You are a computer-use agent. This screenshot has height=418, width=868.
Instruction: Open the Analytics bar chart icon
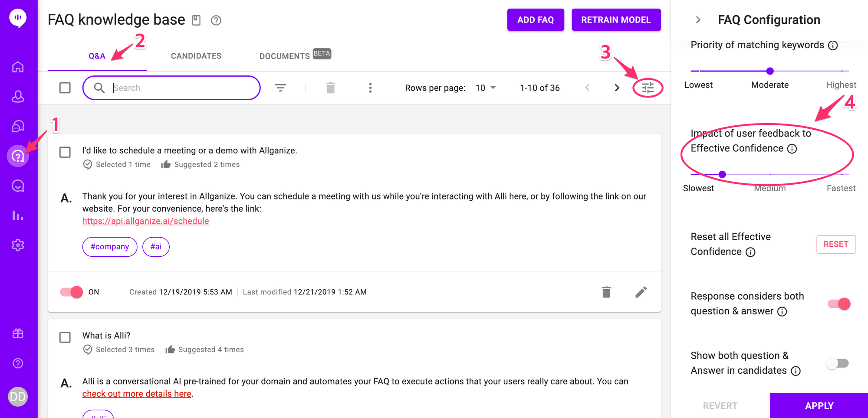[18, 216]
